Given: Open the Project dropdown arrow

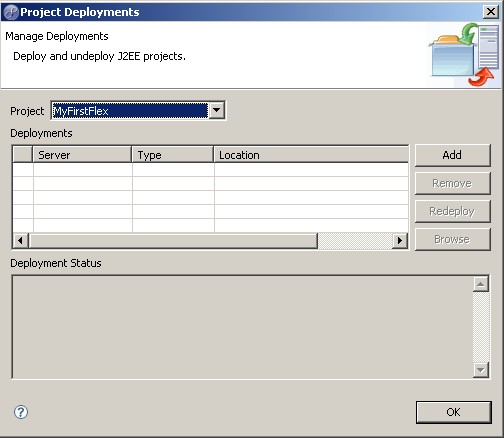Looking at the screenshot, I should click(x=216, y=110).
